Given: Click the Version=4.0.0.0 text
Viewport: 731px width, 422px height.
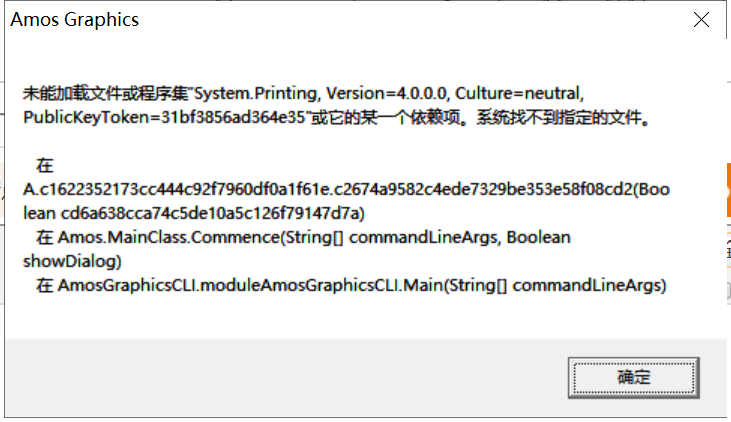Looking at the screenshot, I should [x=387, y=94].
